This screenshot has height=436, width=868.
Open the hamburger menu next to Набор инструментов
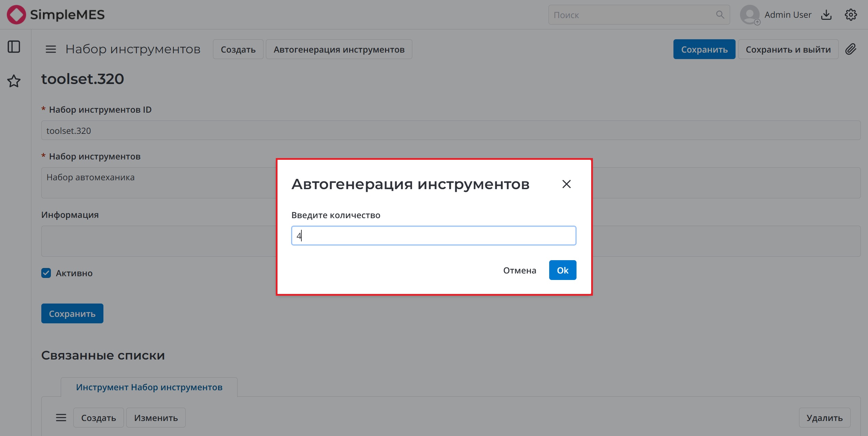click(x=50, y=49)
